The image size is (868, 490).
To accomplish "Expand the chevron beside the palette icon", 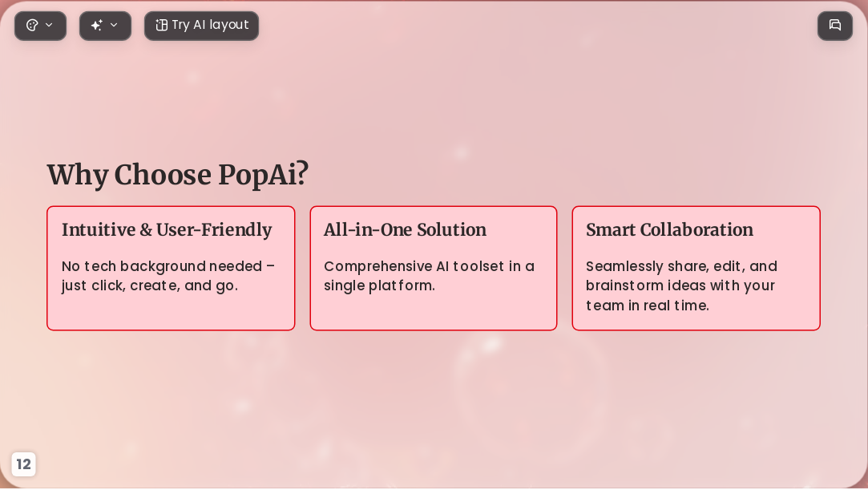I will (49, 26).
